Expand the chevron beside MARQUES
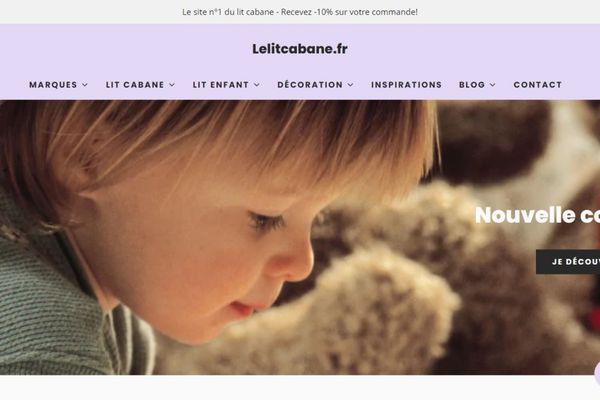This screenshot has width=600, height=400. pyautogui.click(x=85, y=85)
